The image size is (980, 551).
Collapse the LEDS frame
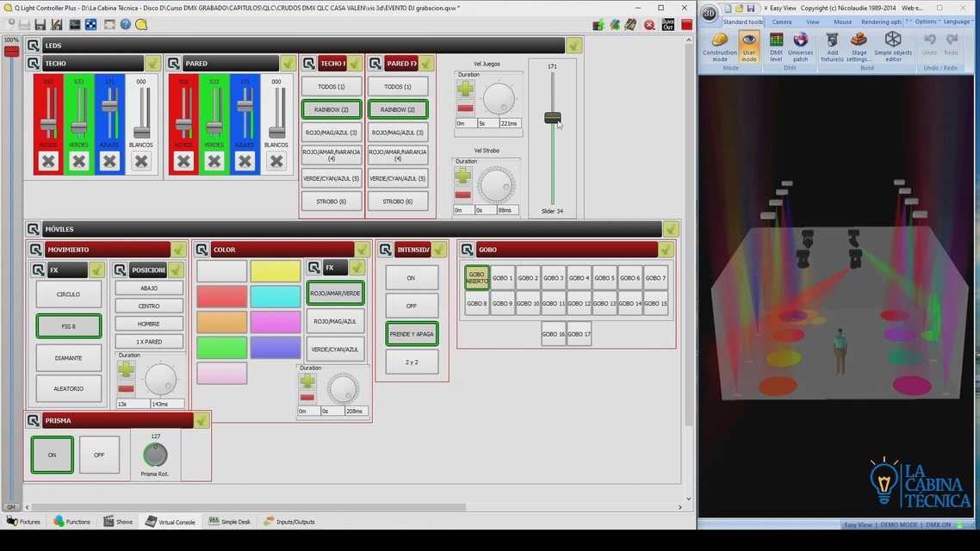(33, 45)
